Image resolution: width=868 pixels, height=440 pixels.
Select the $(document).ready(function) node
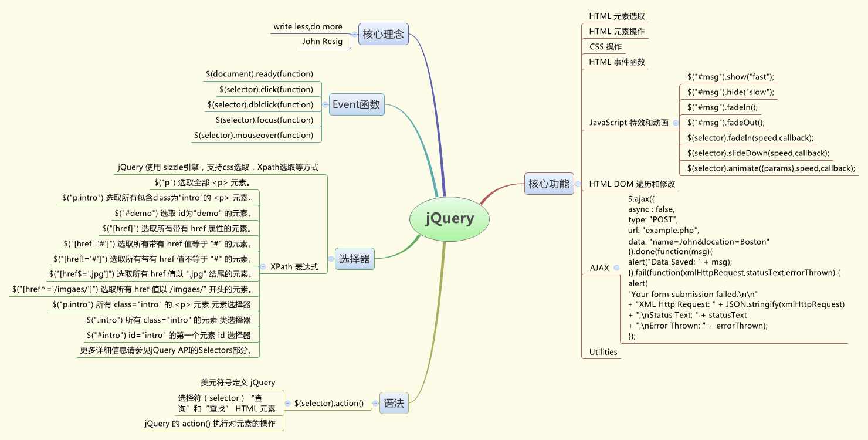click(x=259, y=74)
